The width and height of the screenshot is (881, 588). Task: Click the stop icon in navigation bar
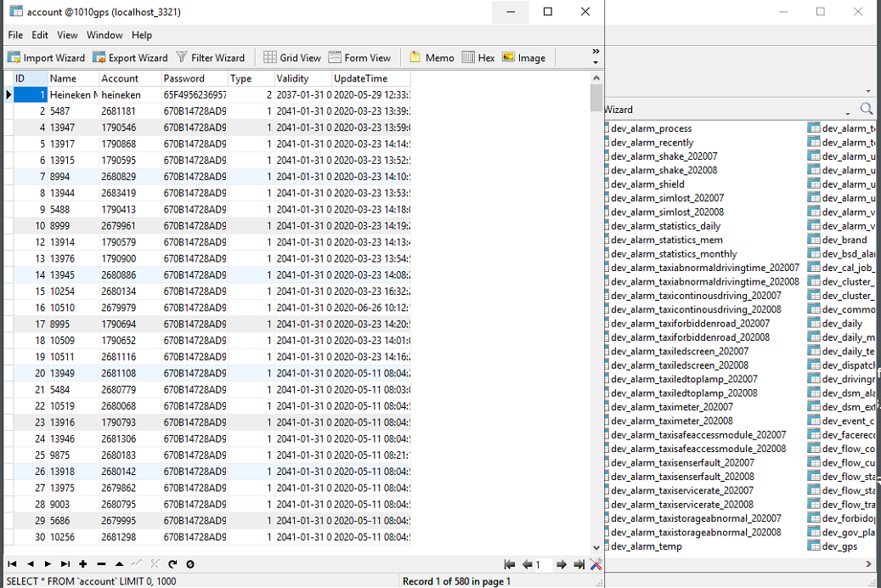[x=190, y=564]
